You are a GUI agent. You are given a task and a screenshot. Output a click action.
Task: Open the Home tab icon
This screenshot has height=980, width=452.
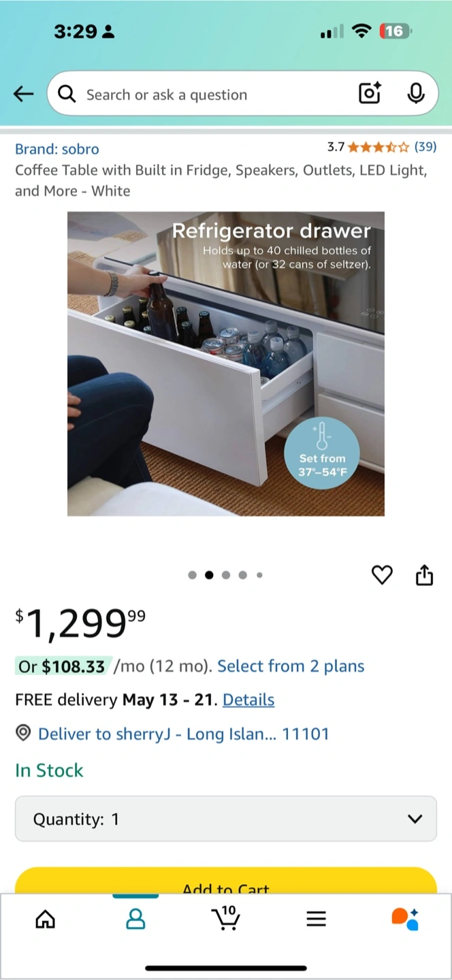tap(45, 919)
